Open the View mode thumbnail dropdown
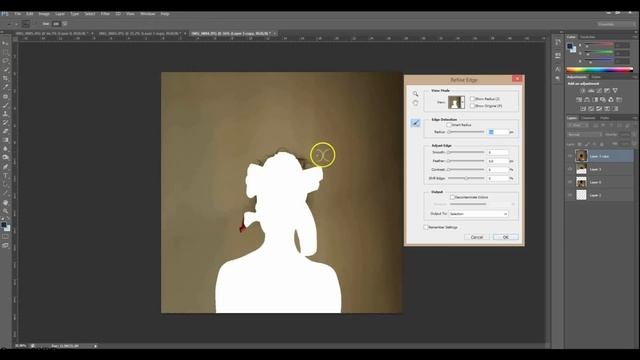Screen dimensions: 640x360 coord(456,102)
